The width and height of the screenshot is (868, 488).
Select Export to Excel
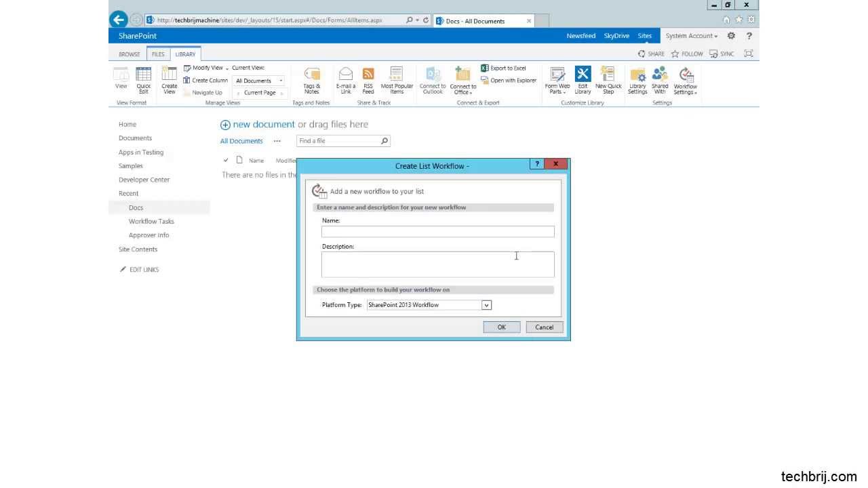(x=504, y=68)
